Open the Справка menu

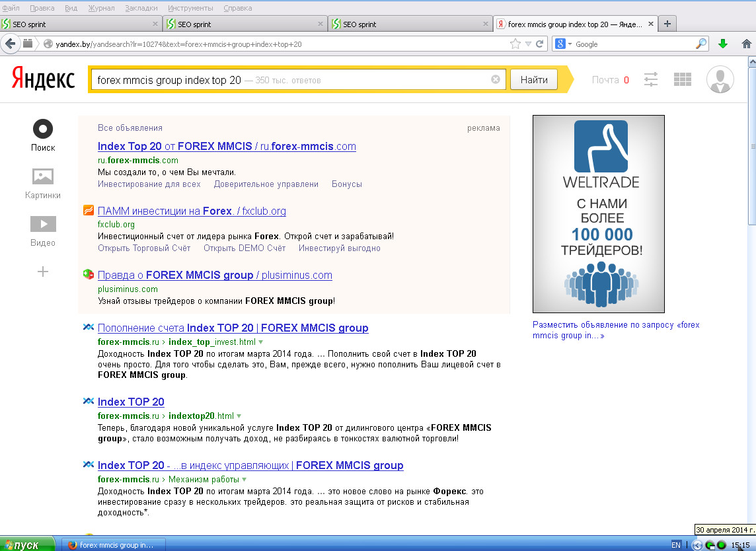click(x=238, y=8)
